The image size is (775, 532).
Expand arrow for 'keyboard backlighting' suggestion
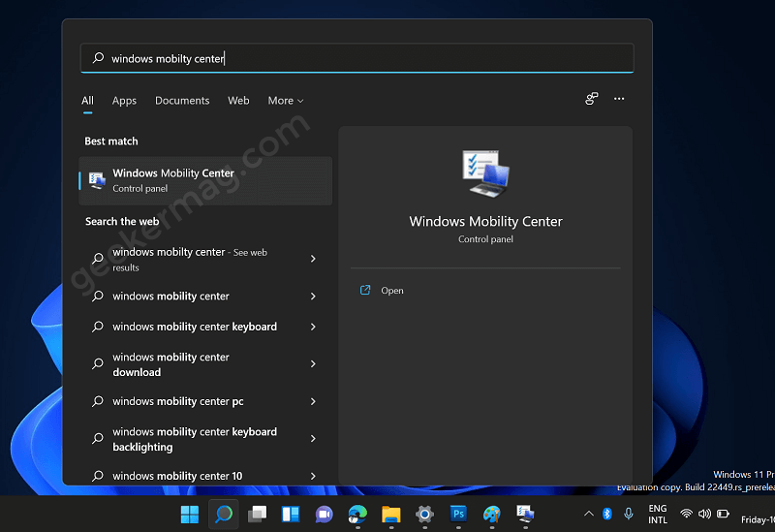pos(313,439)
